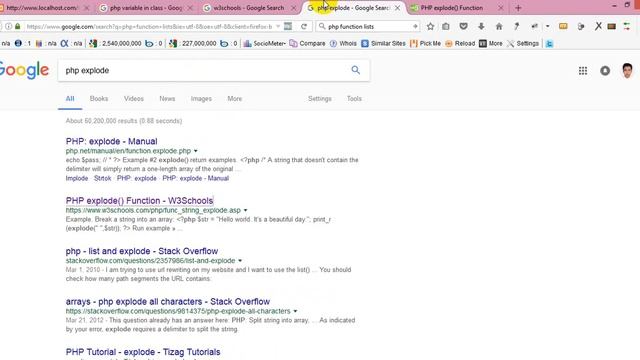Open the new tab plus button
The image size is (640, 360).
518,8
